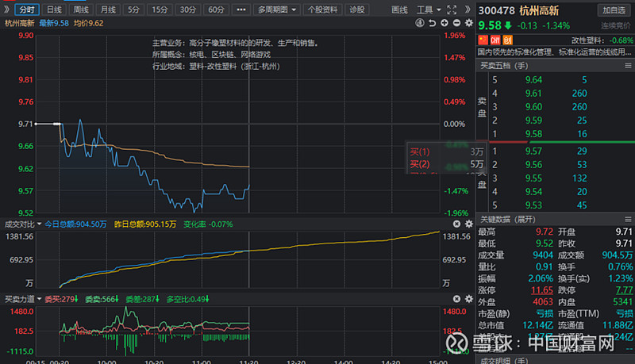Select buy level 3 price 9.55
This screenshot has height=364, width=635.
click(x=533, y=178)
